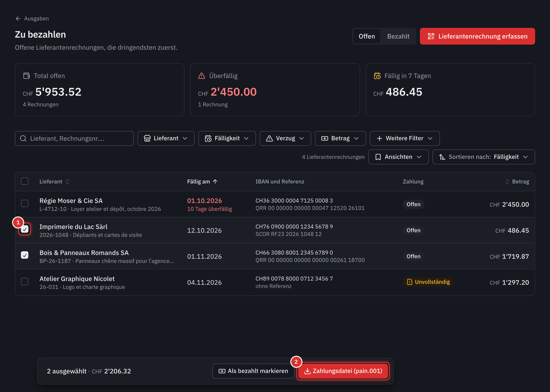Click the warning triangle beside Überfällig

pyautogui.click(x=202, y=76)
